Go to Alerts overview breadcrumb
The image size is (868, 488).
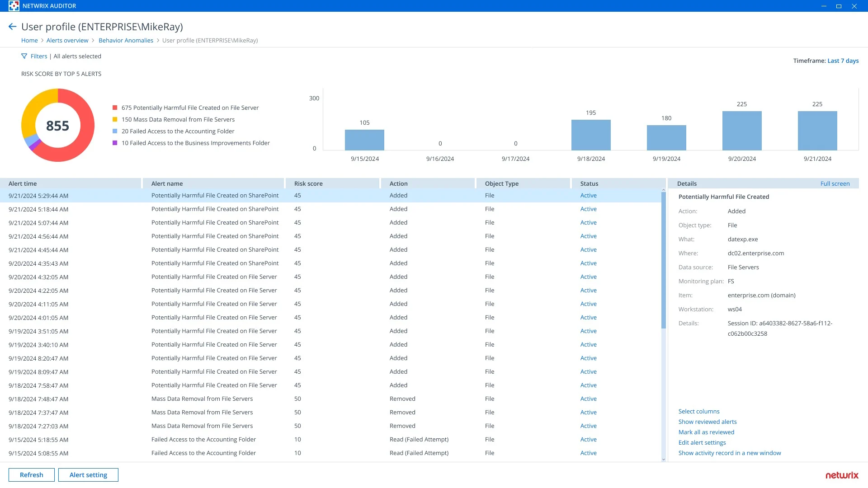[67, 40]
